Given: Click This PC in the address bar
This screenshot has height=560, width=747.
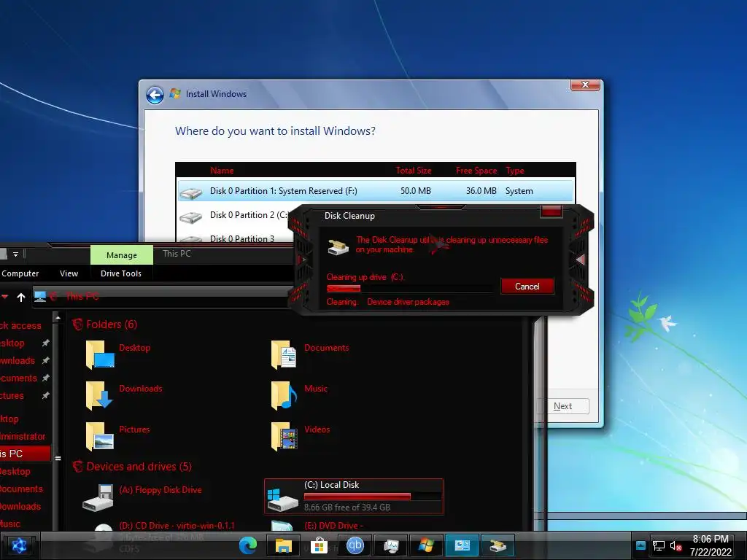Looking at the screenshot, I should [82, 297].
